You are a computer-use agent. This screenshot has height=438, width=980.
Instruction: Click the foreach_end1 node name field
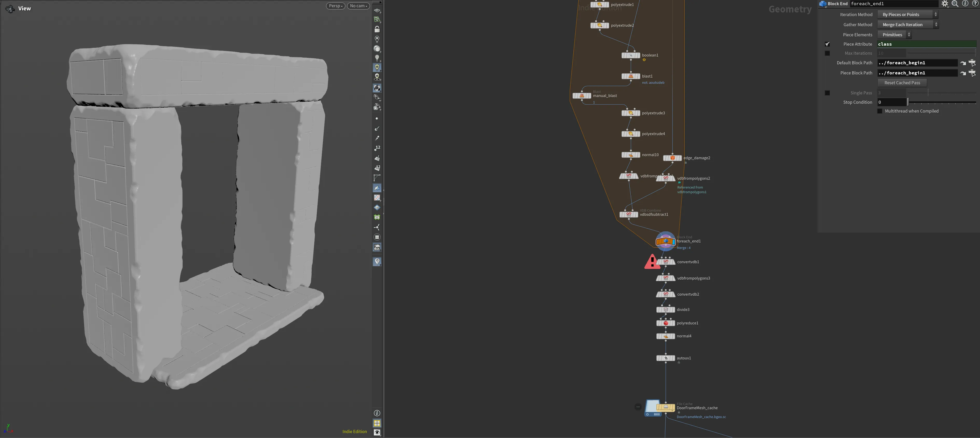click(x=894, y=4)
